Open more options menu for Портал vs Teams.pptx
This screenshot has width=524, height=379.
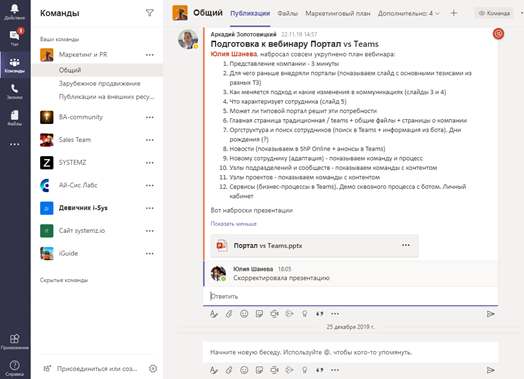click(406, 245)
